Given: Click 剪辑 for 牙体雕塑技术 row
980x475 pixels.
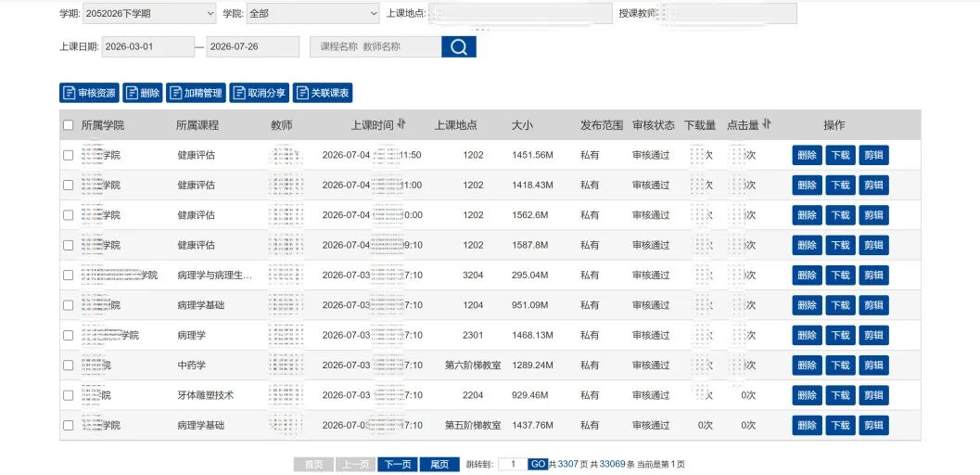Looking at the screenshot, I should (x=873, y=395).
